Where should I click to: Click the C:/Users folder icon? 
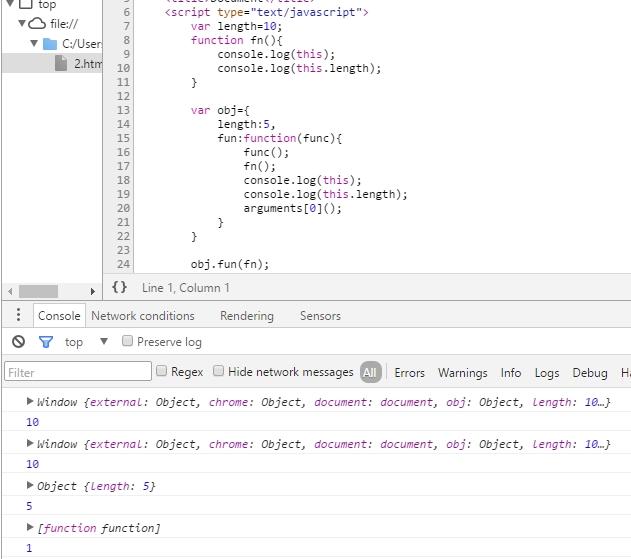(x=50, y=43)
